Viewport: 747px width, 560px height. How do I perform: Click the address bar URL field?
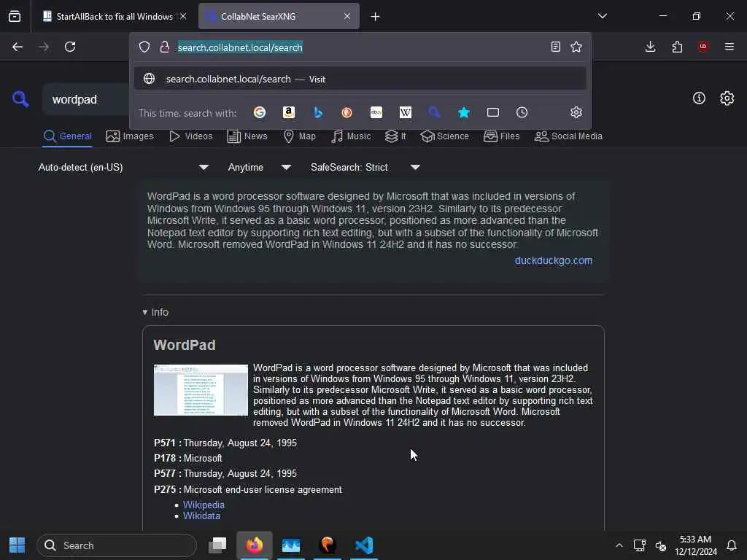(360, 47)
